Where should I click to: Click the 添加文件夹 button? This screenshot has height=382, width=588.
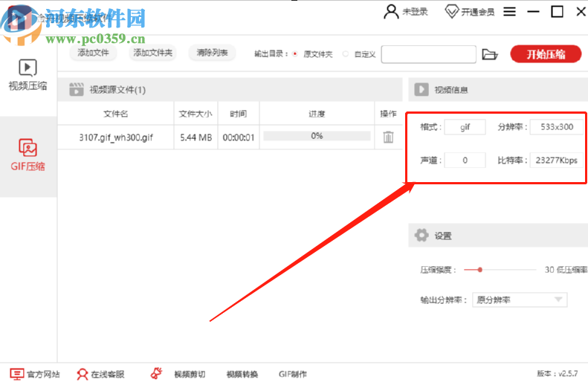coord(152,53)
